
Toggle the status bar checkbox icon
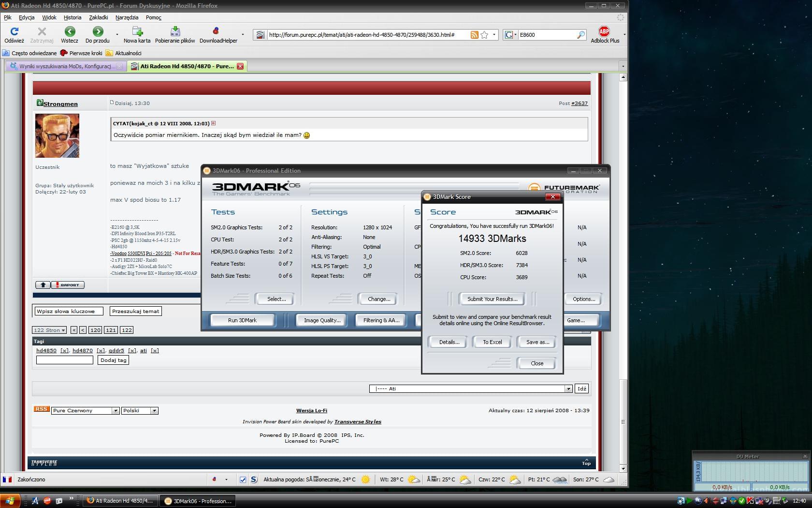pyautogui.click(x=243, y=479)
